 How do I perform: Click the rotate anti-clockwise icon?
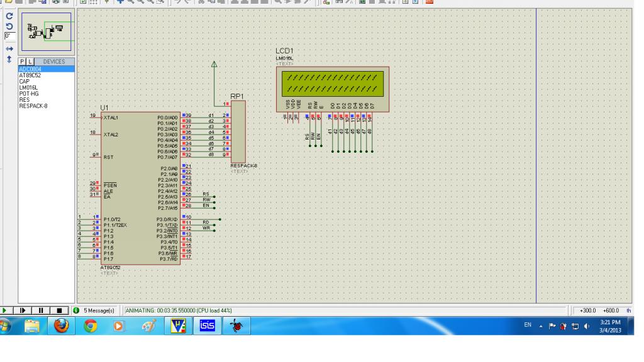[8, 26]
